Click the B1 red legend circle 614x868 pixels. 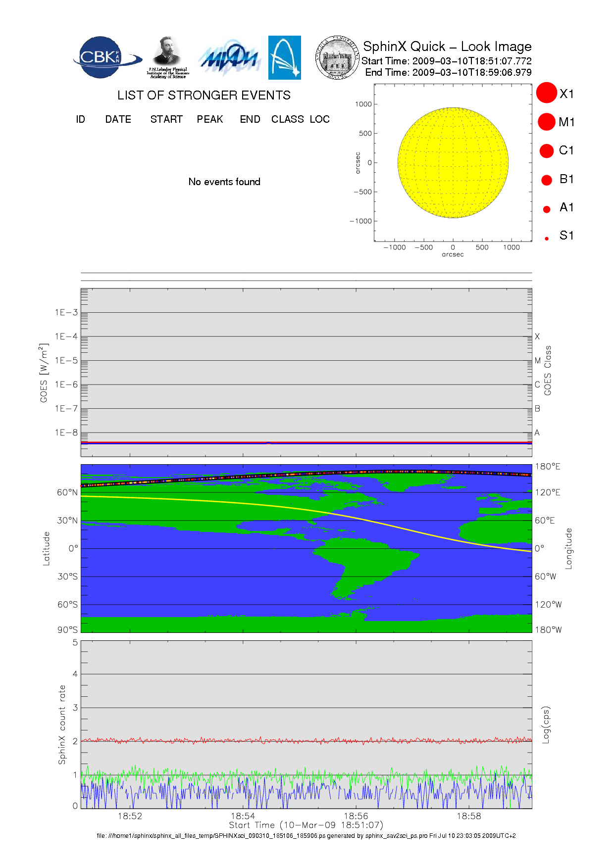(547, 180)
